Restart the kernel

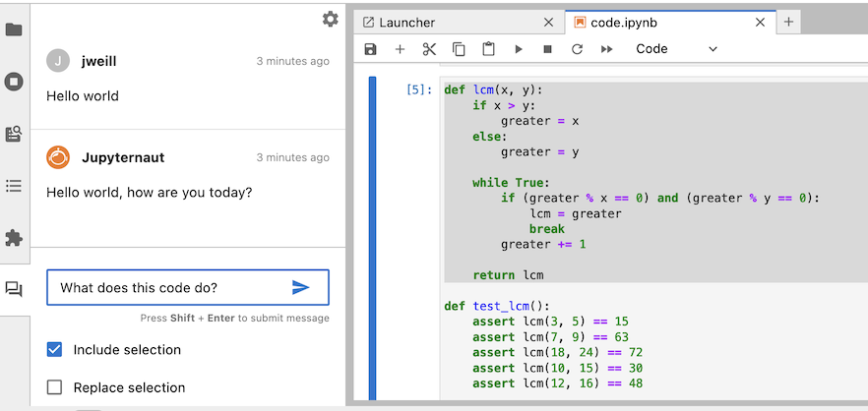[x=578, y=49]
